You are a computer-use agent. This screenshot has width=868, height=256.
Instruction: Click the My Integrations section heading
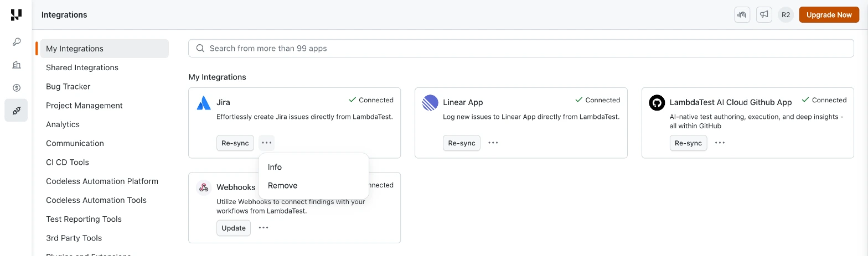217,77
